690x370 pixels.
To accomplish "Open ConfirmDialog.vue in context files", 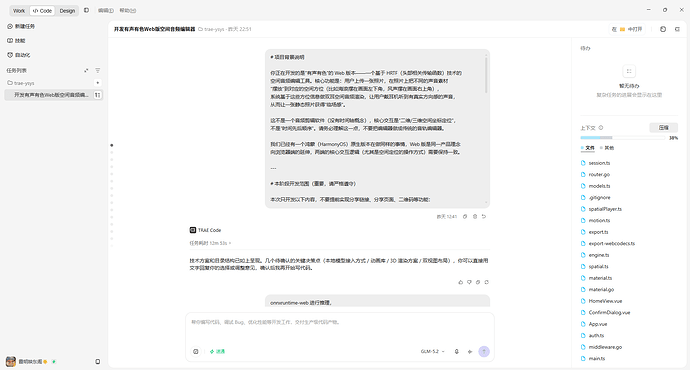I will pos(609,312).
